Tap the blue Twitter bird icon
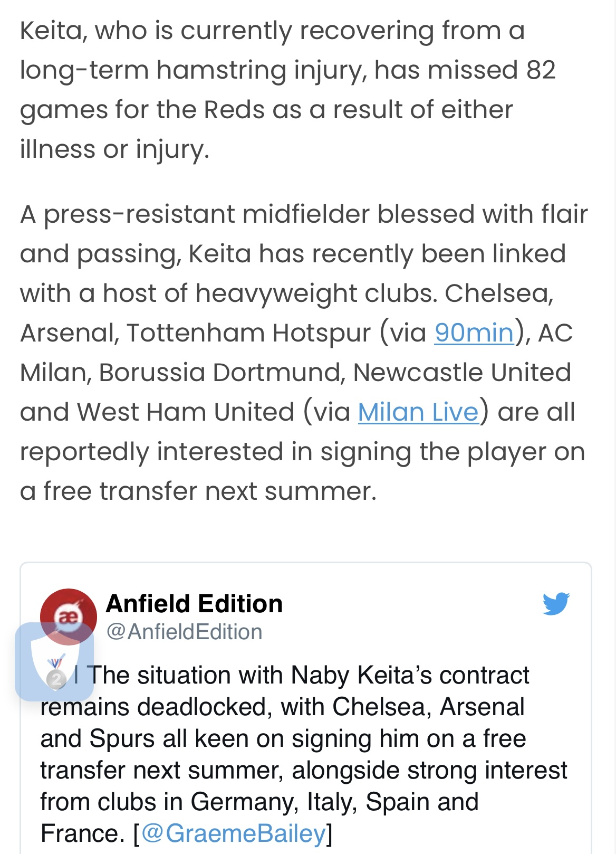616x854 pixels. click(x=556, y=604)
